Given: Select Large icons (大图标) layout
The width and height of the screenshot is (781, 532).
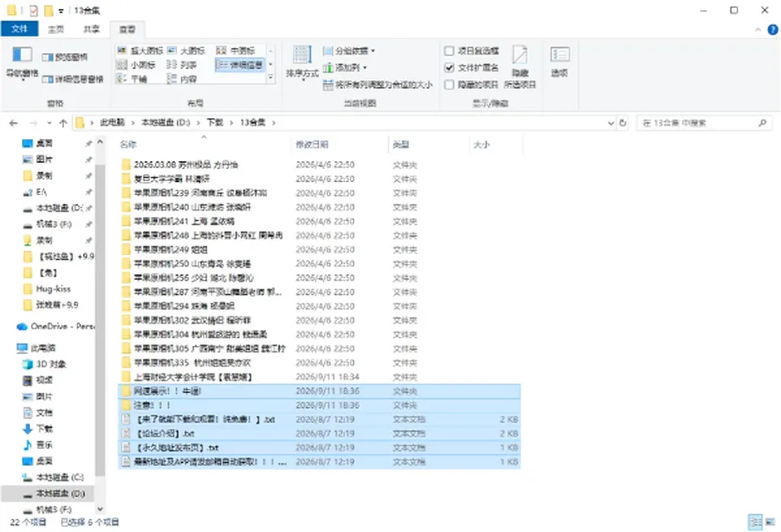Looking at the screenshot, I should pos(186,50).
